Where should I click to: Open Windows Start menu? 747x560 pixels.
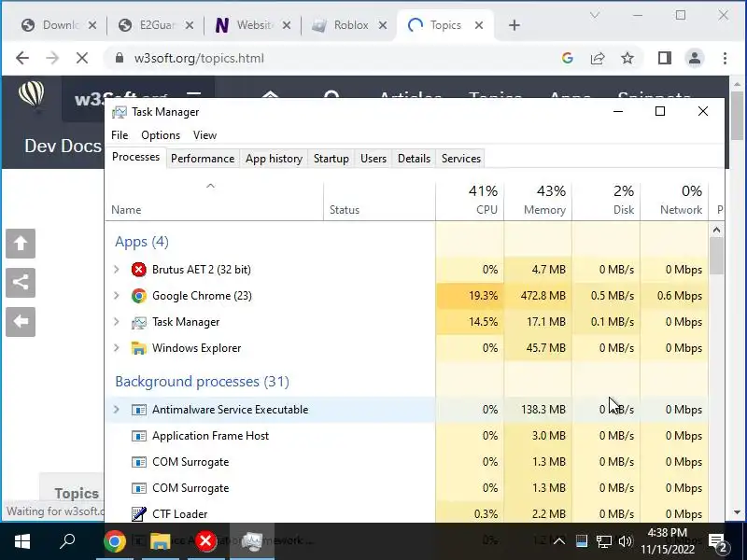(21, 541)
